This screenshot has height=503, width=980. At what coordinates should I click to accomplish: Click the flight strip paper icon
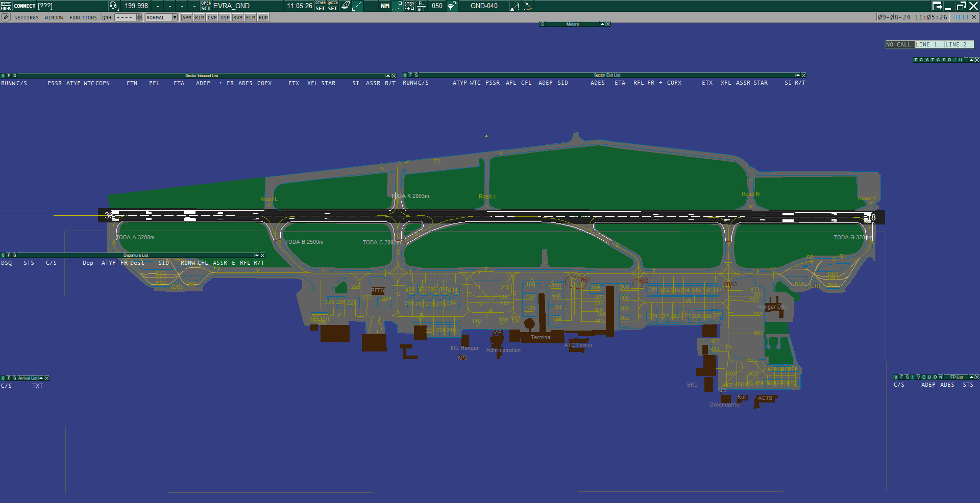tap(346, 6)
